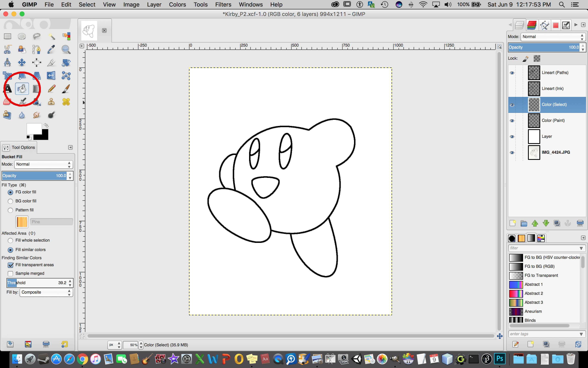This screenshot has height=368, width=588.
Task: Toggle visibility of Lineart (Paths) layer
Action: (x=512, y=73)
